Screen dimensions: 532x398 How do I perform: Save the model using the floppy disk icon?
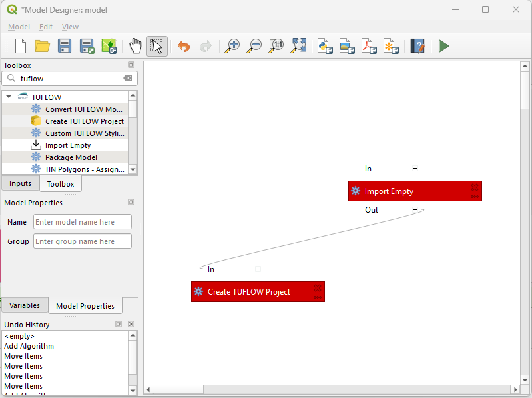click(65, 46)
